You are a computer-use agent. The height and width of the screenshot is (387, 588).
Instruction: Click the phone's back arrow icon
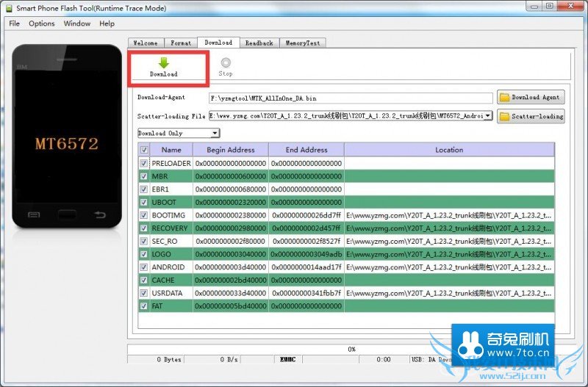[101, 214]
